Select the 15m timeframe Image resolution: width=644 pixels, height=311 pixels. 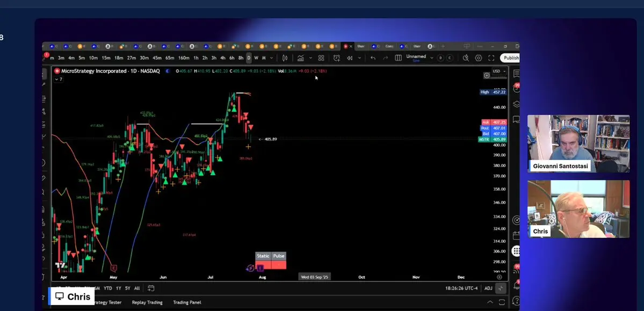[106, 58]
